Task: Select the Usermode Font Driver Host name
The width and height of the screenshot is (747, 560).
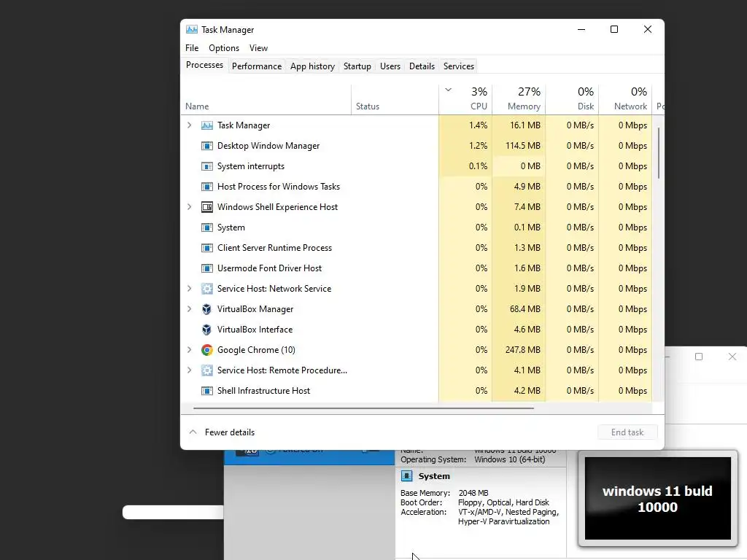Action: pos(269,268)
